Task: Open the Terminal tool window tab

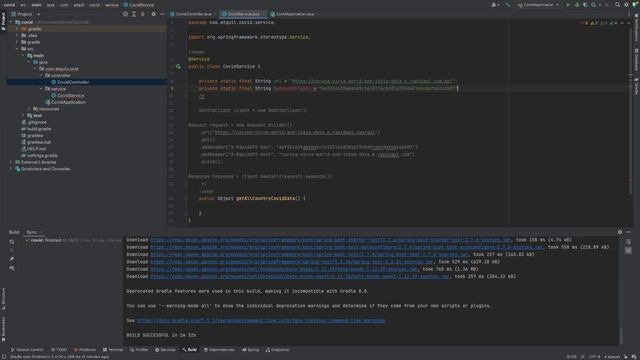Action: click(x=113, y=350)
